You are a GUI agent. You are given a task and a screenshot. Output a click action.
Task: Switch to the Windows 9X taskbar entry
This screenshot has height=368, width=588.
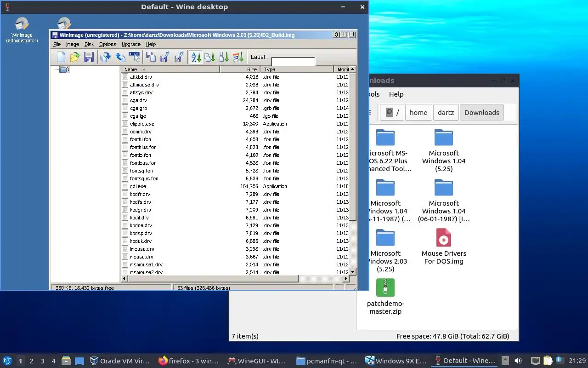click(x=395, y=361)
